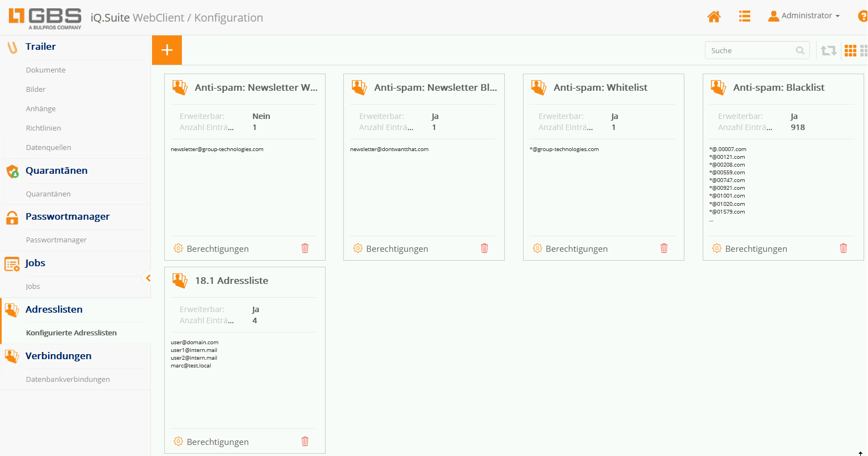Open the list menu icon in header

click(x=745, y=17)
